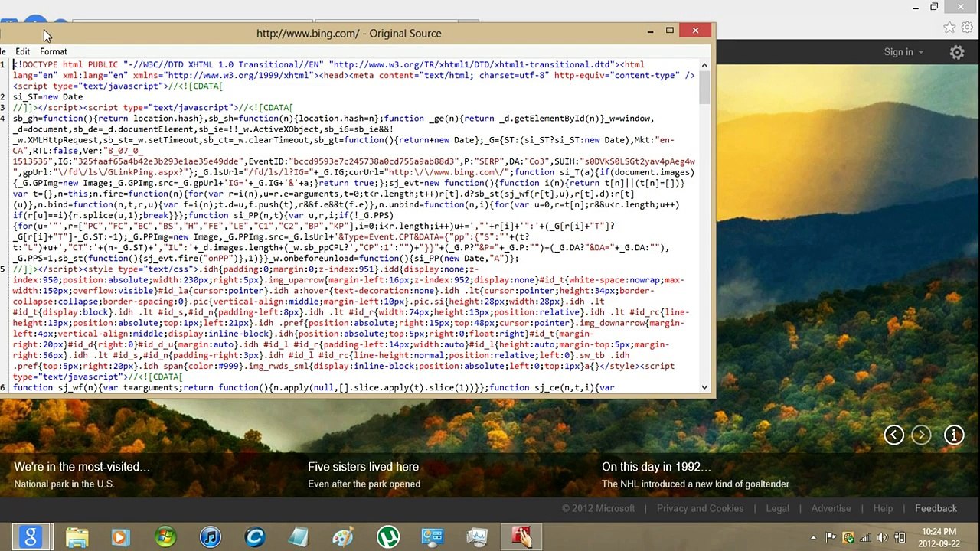Follow the Privacy and Cookies link
The image size is (980, 551).
(700, 508)
